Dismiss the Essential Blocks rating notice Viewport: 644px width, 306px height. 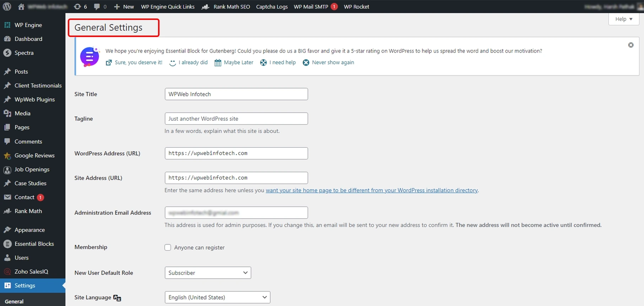(x=631, y=45)
